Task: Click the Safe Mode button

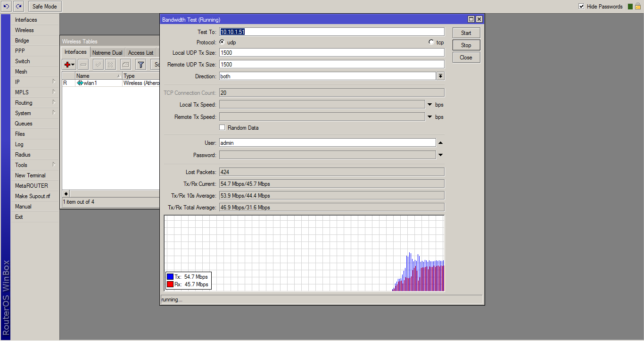Action: [x=45, y=7]
